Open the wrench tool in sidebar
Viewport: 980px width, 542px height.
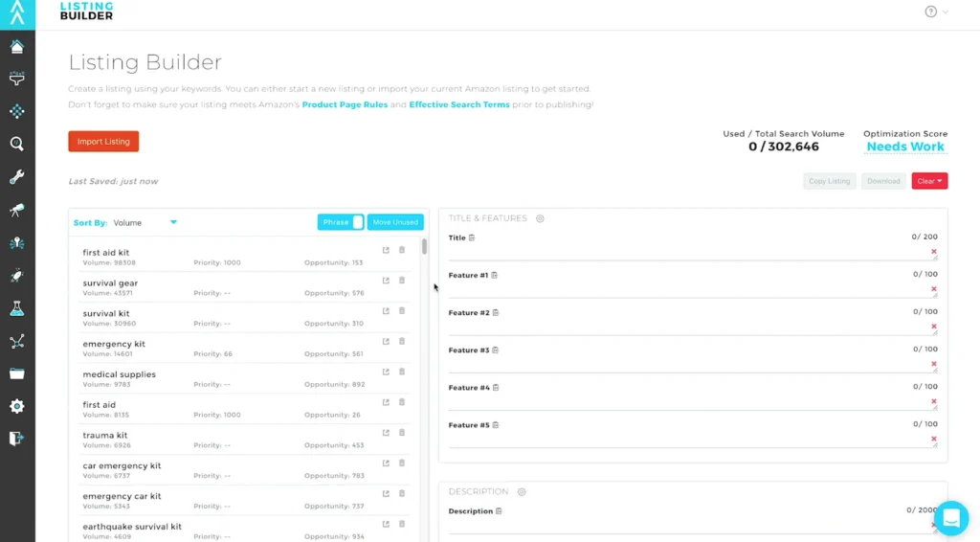point(17,177)
